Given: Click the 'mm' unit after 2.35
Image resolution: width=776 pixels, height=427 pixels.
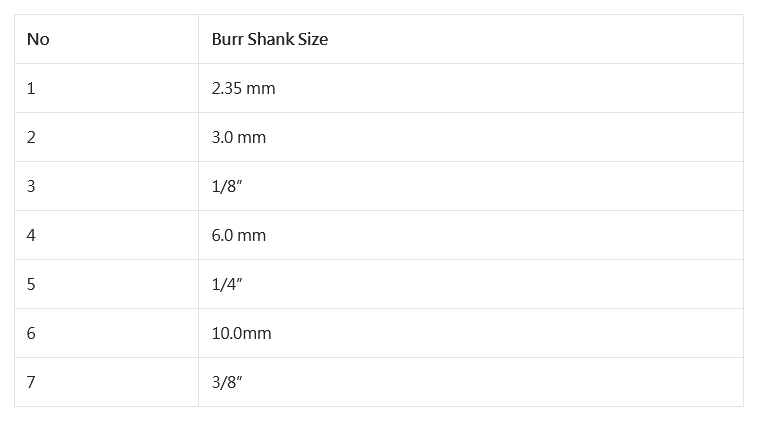Looking at the screenshot, I should click(x=260, y=90).
